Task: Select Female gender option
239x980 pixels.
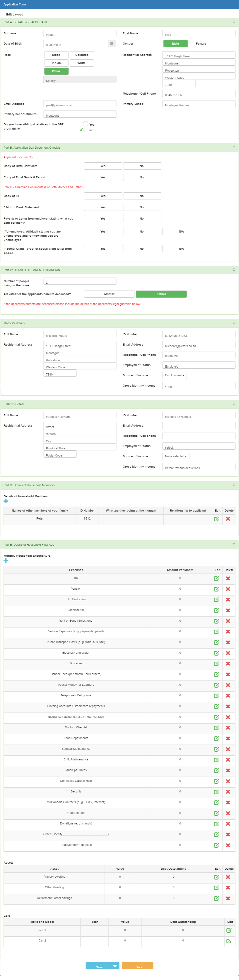Action: (201, 44)
